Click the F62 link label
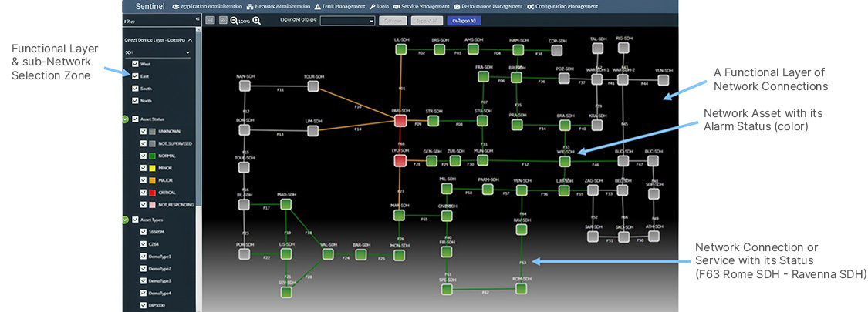868x312 pixels. point(485,292)
